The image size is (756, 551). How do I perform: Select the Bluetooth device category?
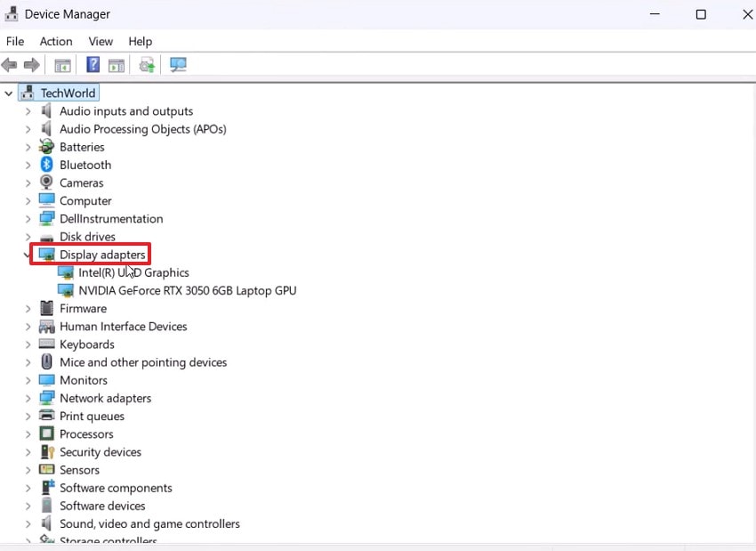[85, 165]
